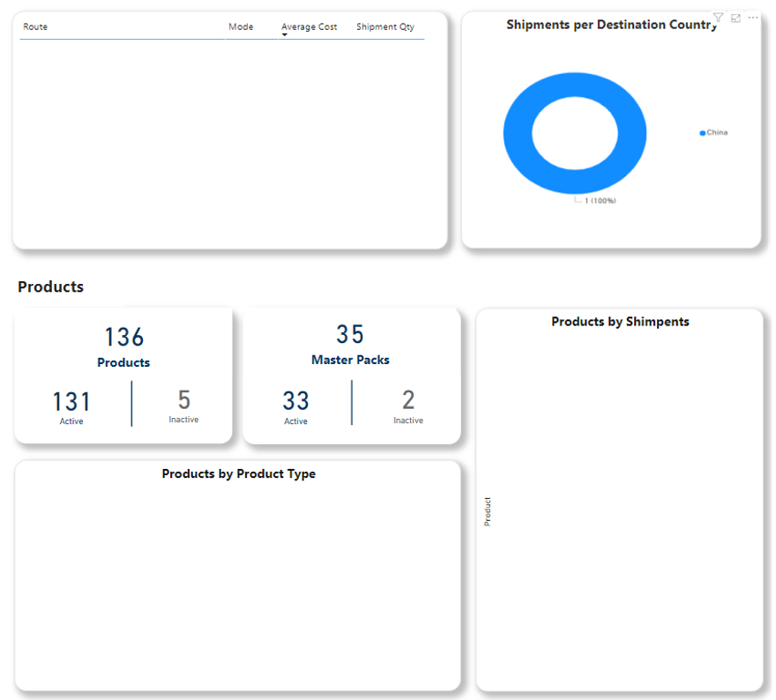Click the 2 inactive master packs value
This screenshot has width=776, height=700.
click(x=408, y=399)
